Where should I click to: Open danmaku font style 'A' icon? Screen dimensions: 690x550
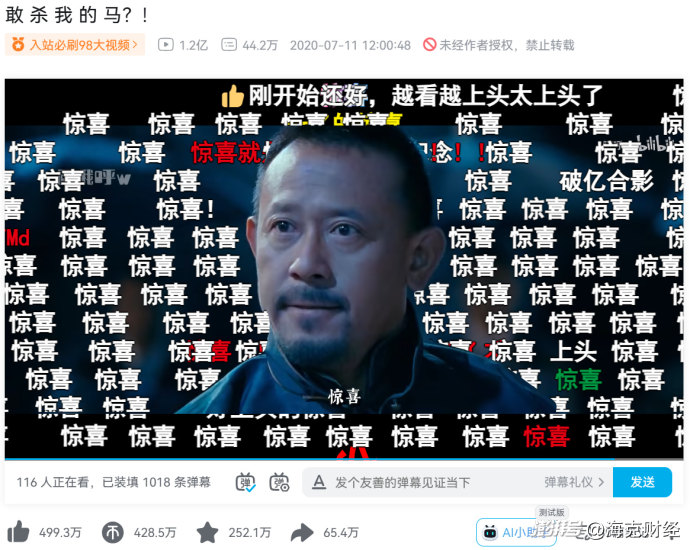pyautogui.click(x=319, y=482)
